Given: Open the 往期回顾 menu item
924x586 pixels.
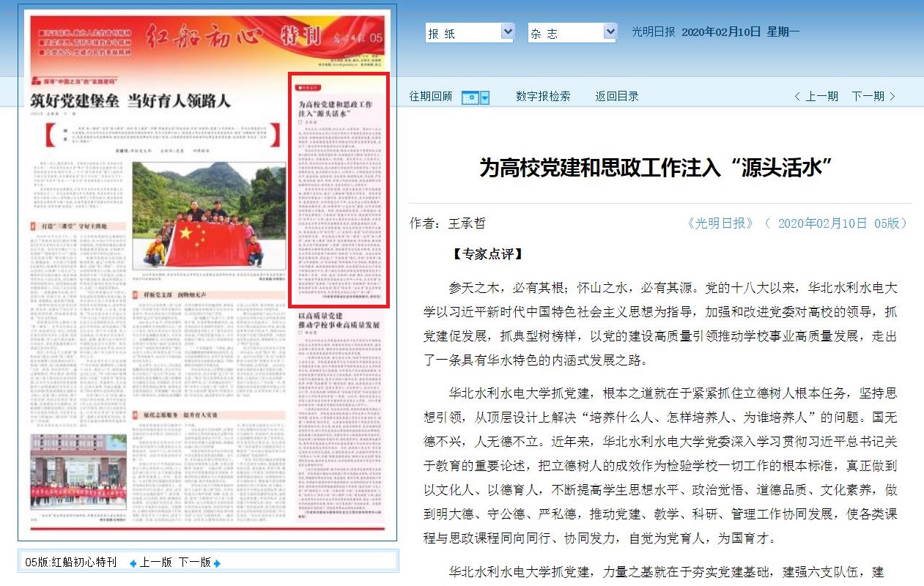Looking at the screenshot, I should [x=429, y=95].
